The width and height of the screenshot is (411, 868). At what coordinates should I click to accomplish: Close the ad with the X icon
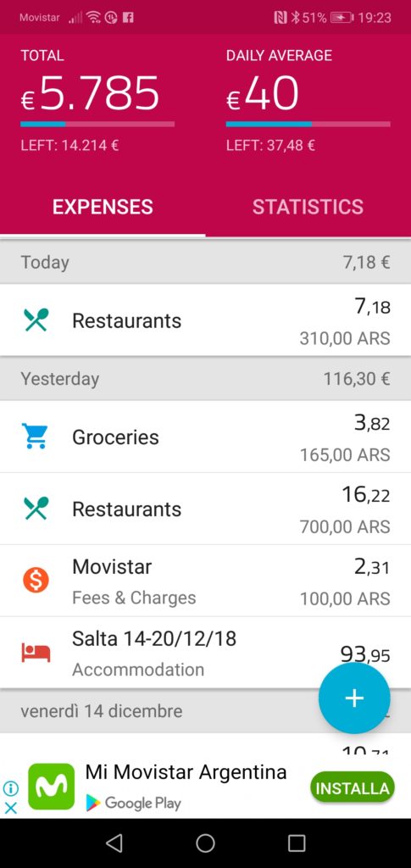10,808
